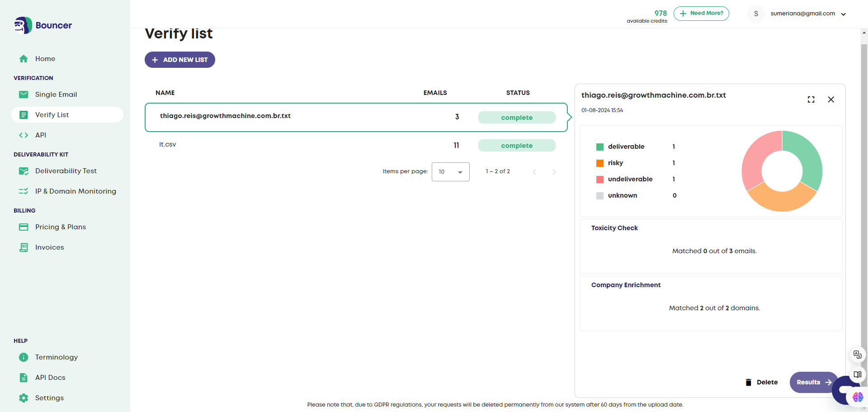Click the 01-08-2024 15:54 timestamp

point(602,110)
